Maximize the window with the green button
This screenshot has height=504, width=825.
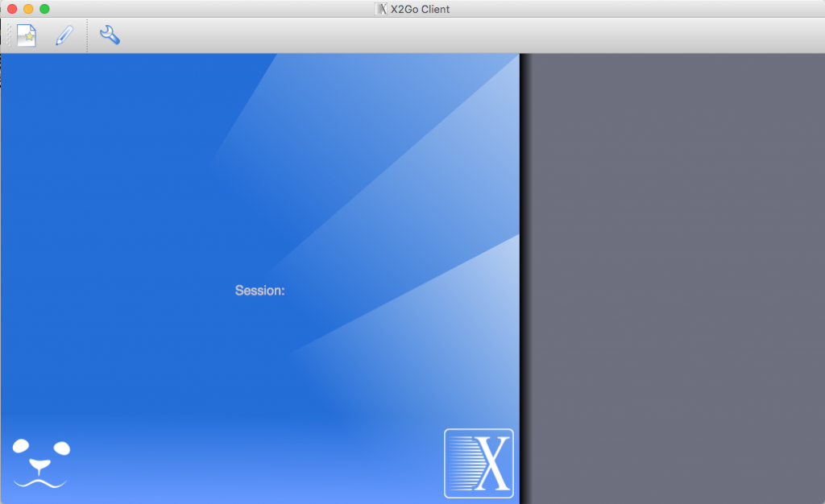[x=44, y=9]
